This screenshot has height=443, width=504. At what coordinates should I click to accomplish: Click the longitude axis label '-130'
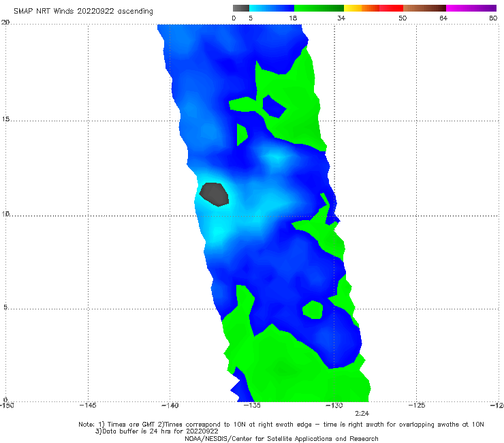click(x=334, y=406)
